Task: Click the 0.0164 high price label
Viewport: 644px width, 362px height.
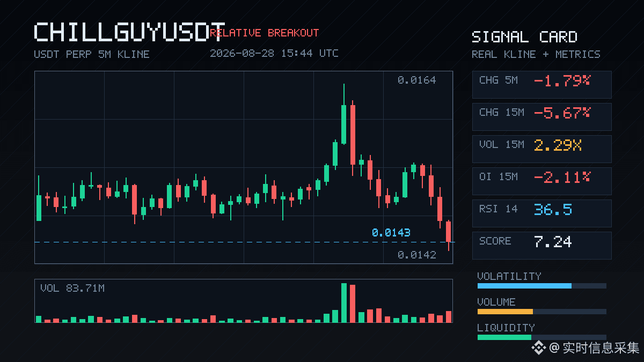Action: pyautogui.click(x=417, y=80)
